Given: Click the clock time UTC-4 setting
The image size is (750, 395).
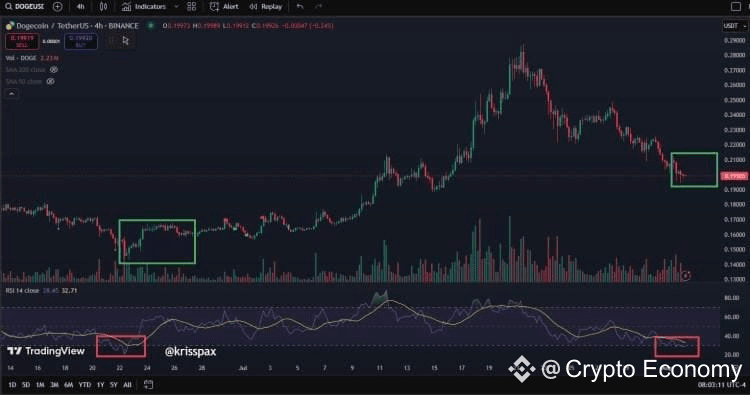Looking at the screenshot, I should tap(722, 384).
